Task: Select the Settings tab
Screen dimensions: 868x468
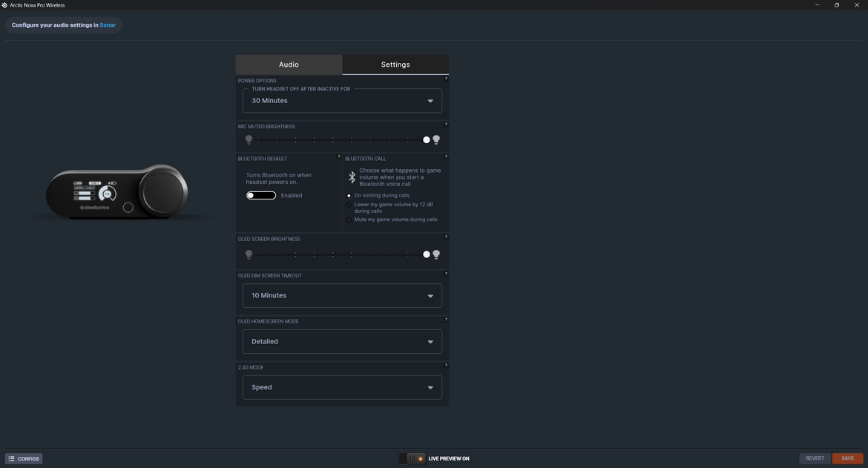Action: point(395,65)
